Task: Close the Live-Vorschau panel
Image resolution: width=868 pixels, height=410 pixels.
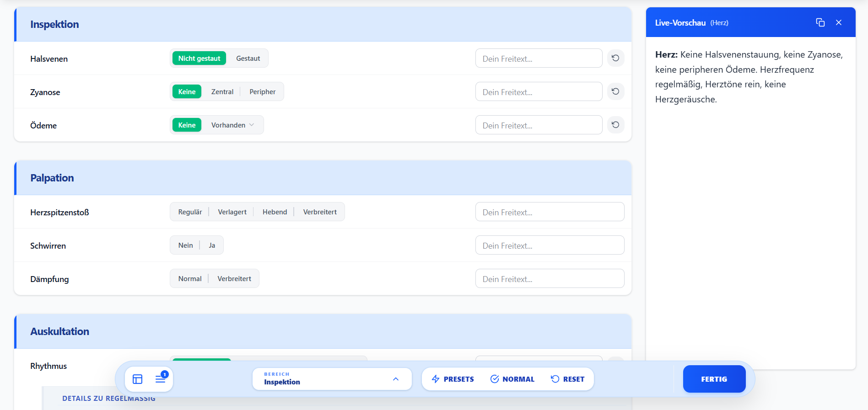Action: point(838,22)
